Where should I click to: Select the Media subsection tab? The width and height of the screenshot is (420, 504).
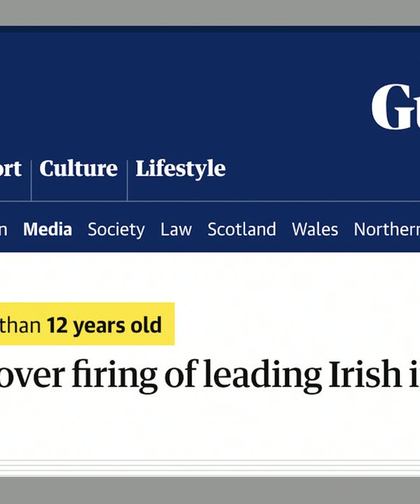tap(48, 229)
